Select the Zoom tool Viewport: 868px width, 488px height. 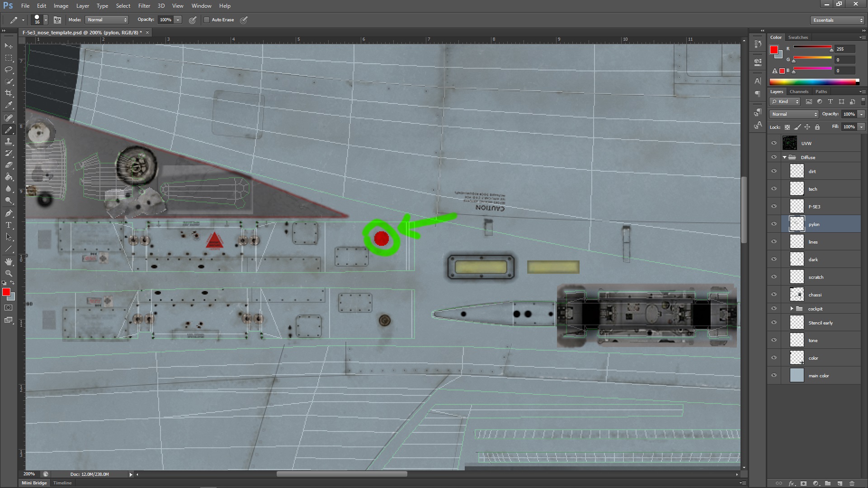click(9, 273)
